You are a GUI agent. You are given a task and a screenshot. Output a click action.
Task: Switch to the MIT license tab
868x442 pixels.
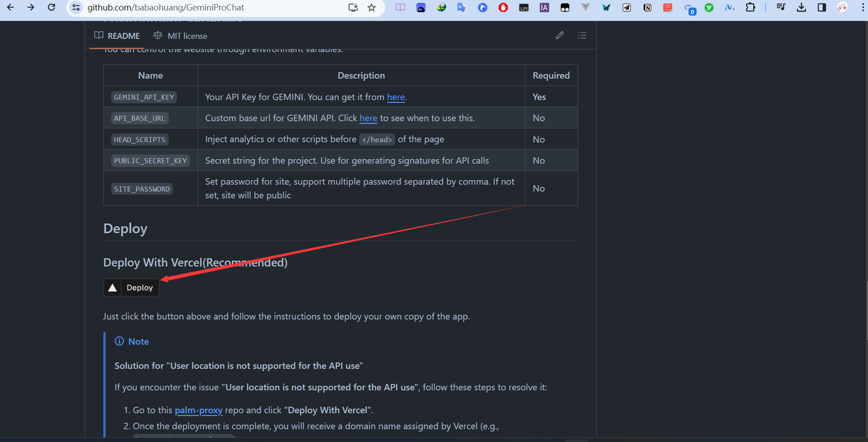pos(180,36)
